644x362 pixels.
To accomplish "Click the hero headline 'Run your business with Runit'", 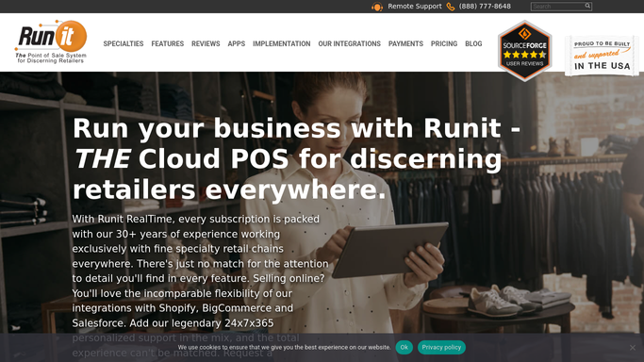I will tap(296, 159).
